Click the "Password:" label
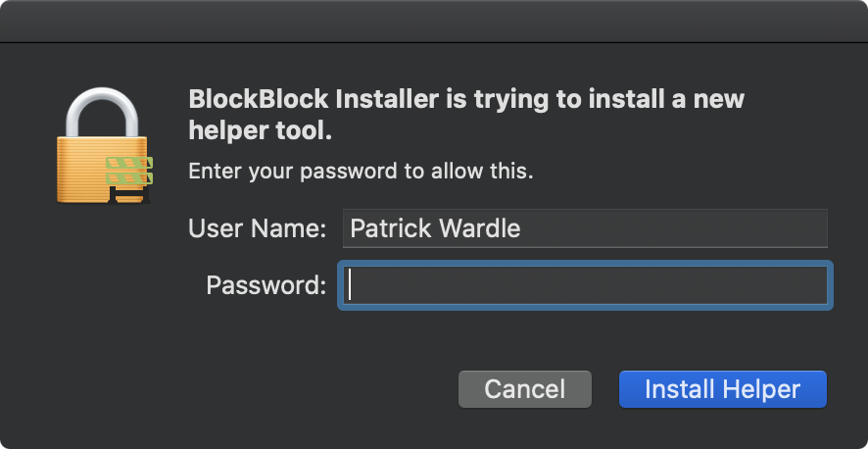Screen dimensions: 868x449 click(265, 285)
